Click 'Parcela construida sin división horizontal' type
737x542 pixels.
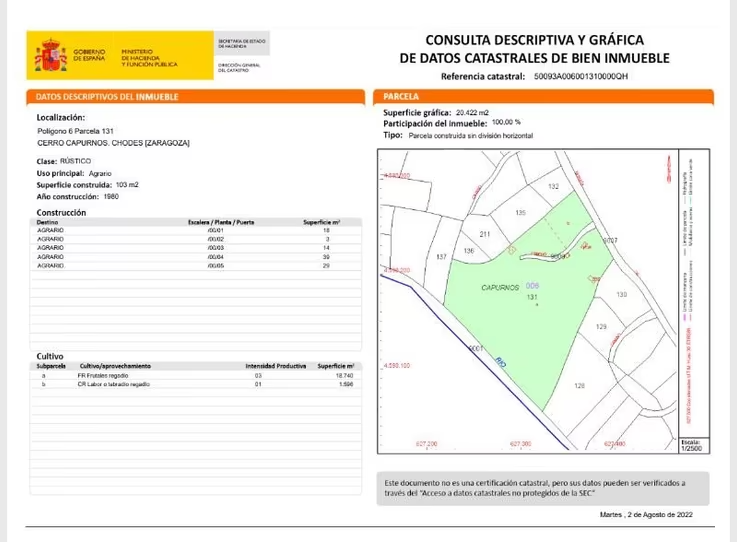[471, 135]
